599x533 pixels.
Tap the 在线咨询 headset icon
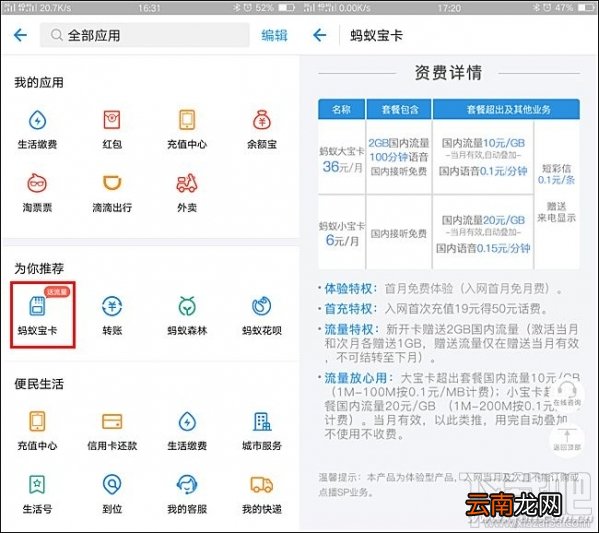point(567,394)
